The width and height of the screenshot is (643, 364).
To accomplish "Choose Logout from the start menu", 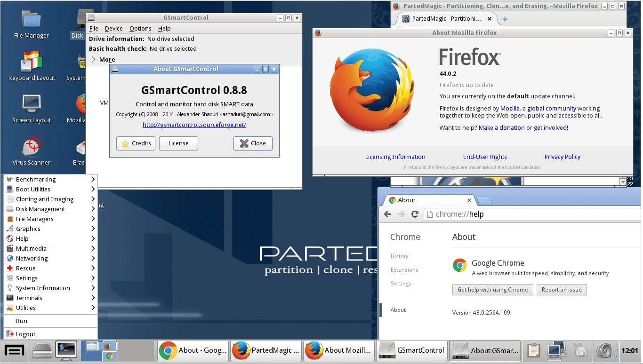I will point(50,334).
